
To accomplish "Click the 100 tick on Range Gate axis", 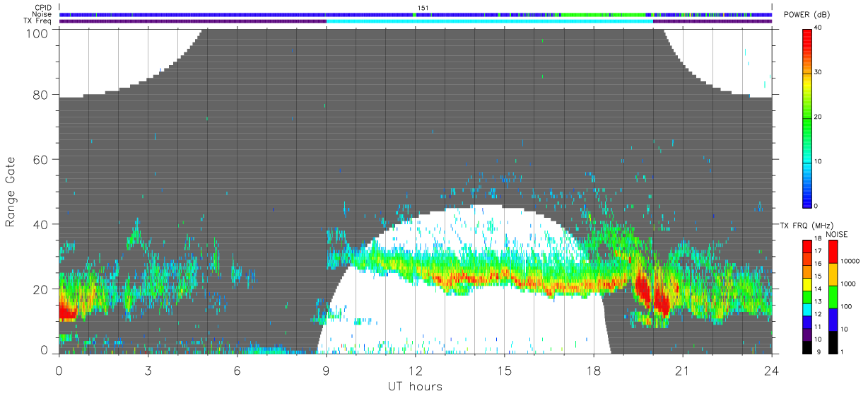I will [x=39, y=33].
